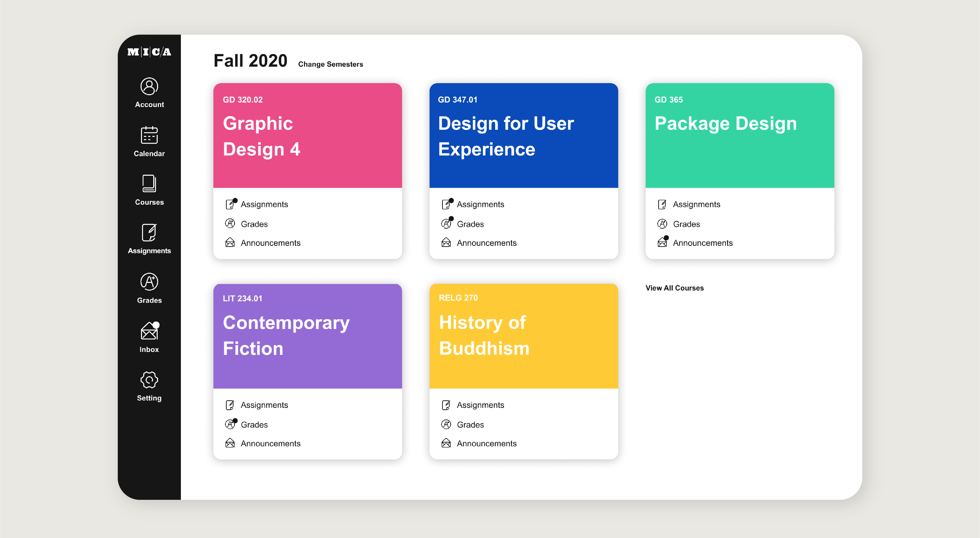Click the Announcements icon under Contemporary Fiction
The image size is (980, 538).
point(230,443)
